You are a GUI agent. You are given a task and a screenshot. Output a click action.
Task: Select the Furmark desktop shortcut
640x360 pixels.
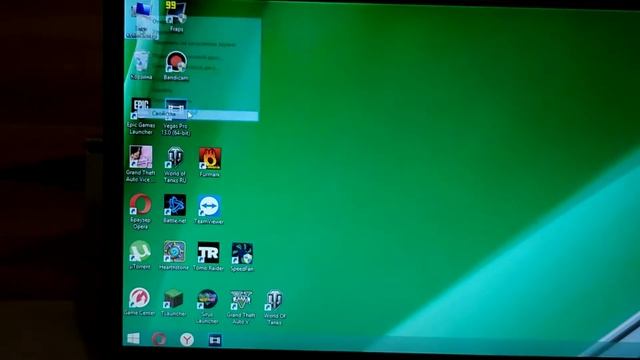(x=210, y=162)
